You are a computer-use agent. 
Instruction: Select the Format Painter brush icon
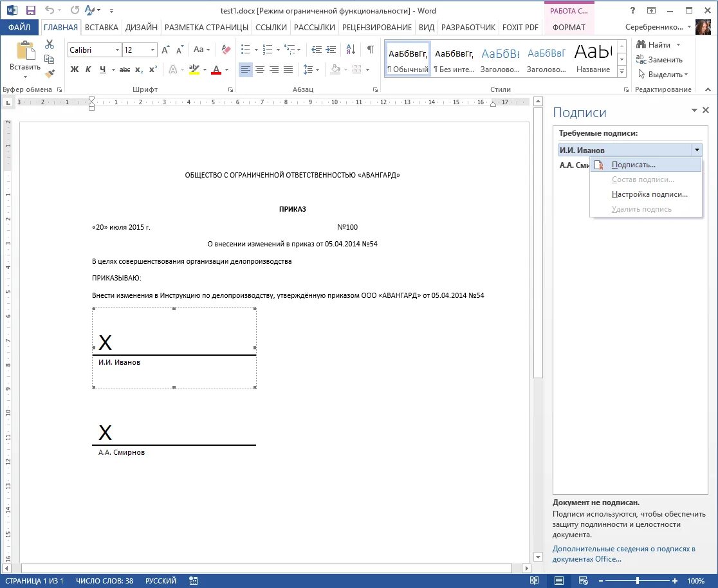point(50,73)
